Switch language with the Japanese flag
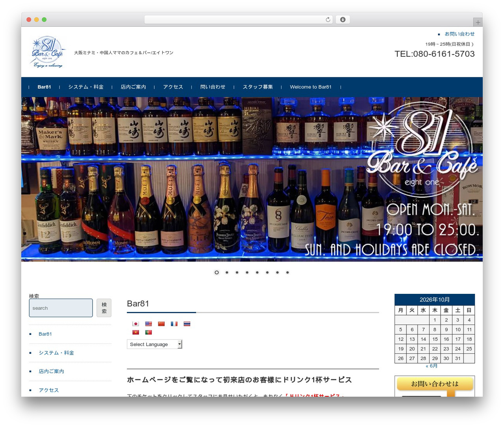 pyautogui.click(x=135, y=324)
